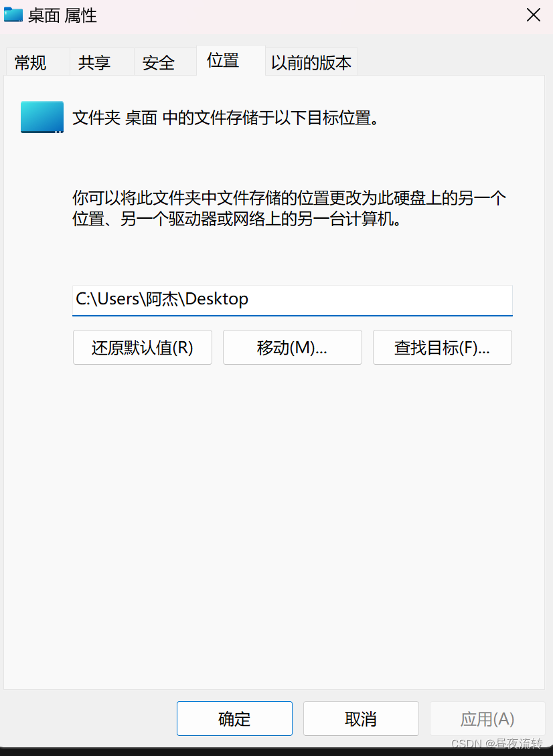Confirm with the 确定 button

click(x=234, y=719)
